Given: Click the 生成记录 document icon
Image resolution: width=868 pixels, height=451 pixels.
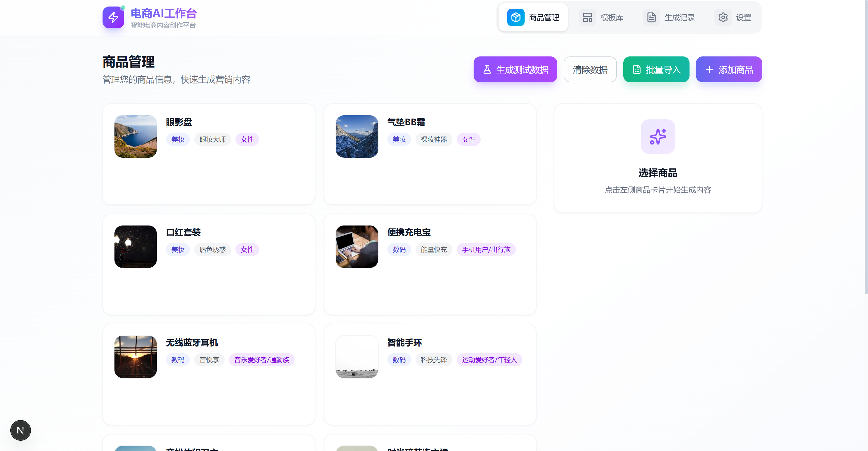Looking at the screenshot, I should click(x=651, y=17).
